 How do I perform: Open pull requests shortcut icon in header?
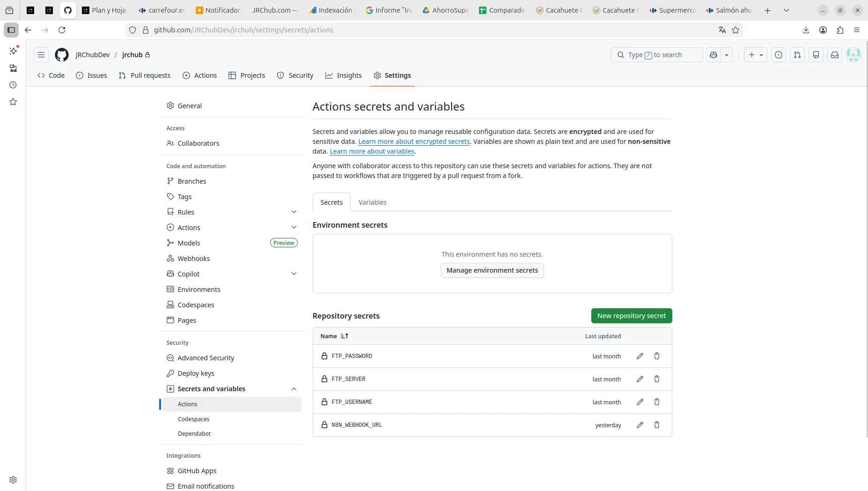[x=797, y=55]
